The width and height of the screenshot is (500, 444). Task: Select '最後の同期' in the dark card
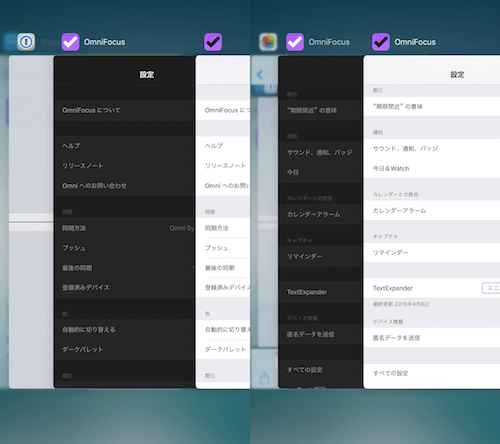pyautogui.click(x=125, y=268)
